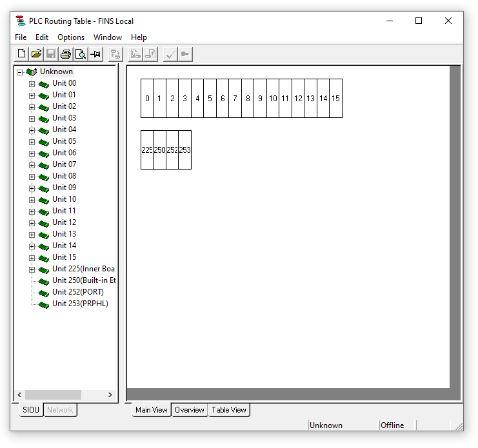Click the checkmark validate toolbar icon
This screenshot has width=478, height=448.
170,54
